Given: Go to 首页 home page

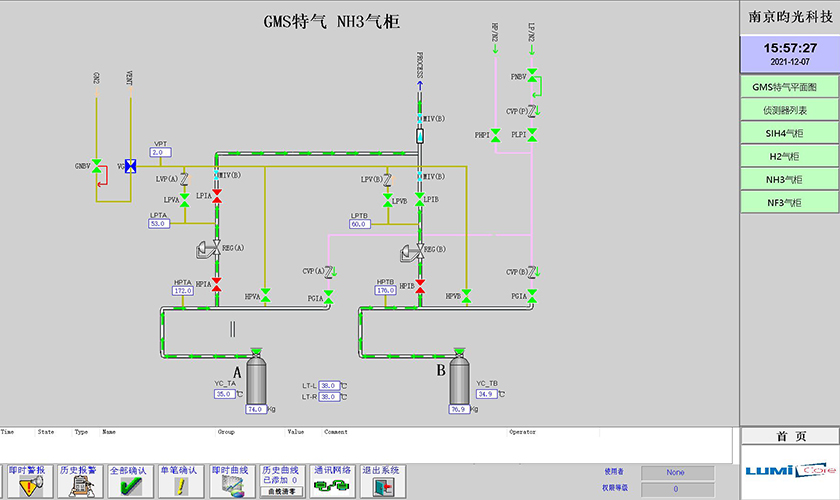Looking at the screenshot, I should click(x=790, y=436).
